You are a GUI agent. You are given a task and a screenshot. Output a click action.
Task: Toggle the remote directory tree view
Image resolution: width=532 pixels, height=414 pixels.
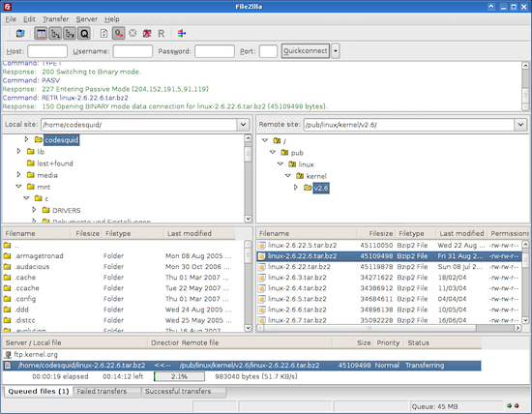[x=70, y=33]
